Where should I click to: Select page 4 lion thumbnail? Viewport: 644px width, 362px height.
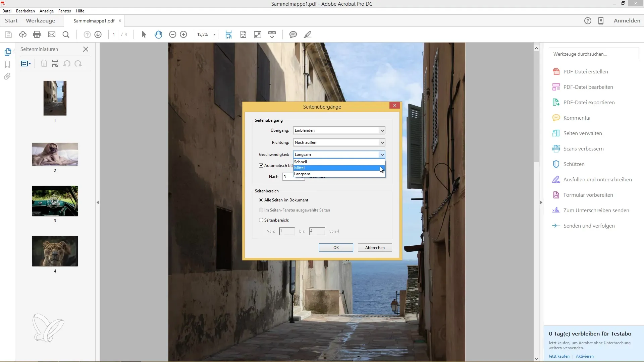coord(55,251)
